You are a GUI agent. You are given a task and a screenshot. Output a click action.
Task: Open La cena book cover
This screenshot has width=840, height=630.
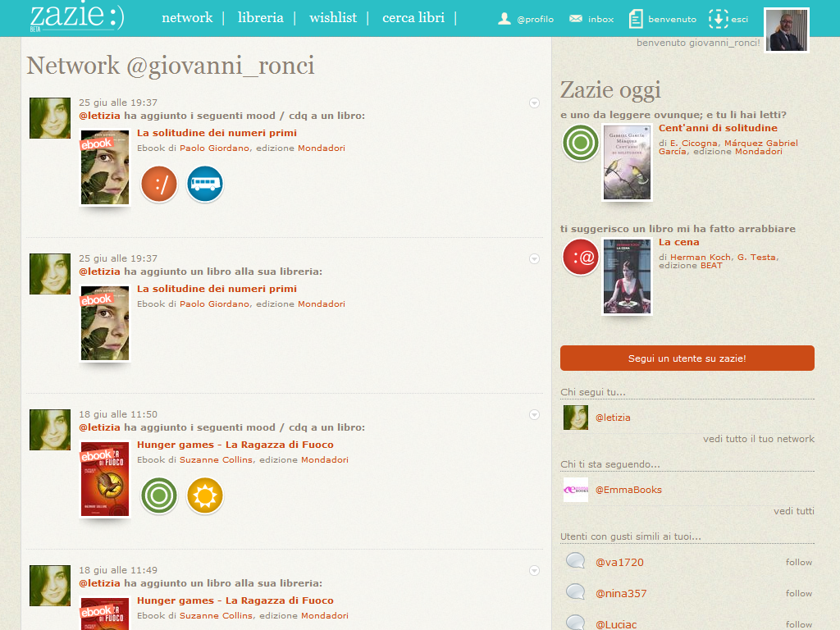tap(628, 276)
